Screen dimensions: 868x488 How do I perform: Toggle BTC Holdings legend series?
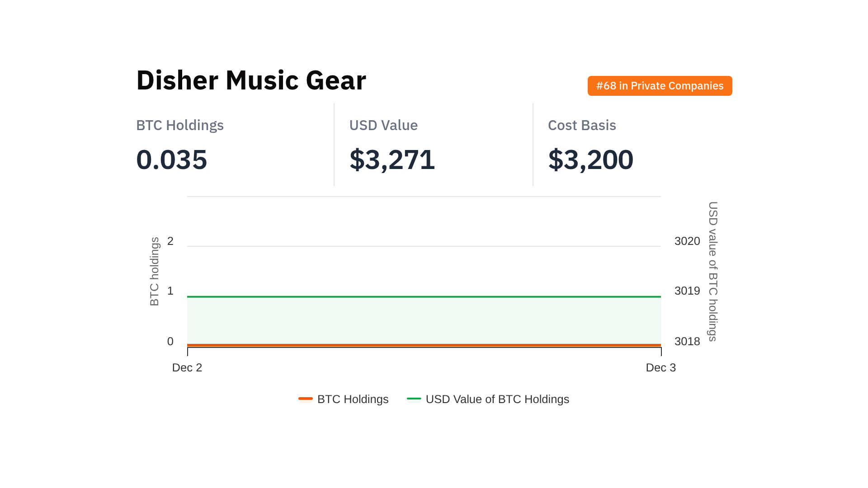pos(353,399)
